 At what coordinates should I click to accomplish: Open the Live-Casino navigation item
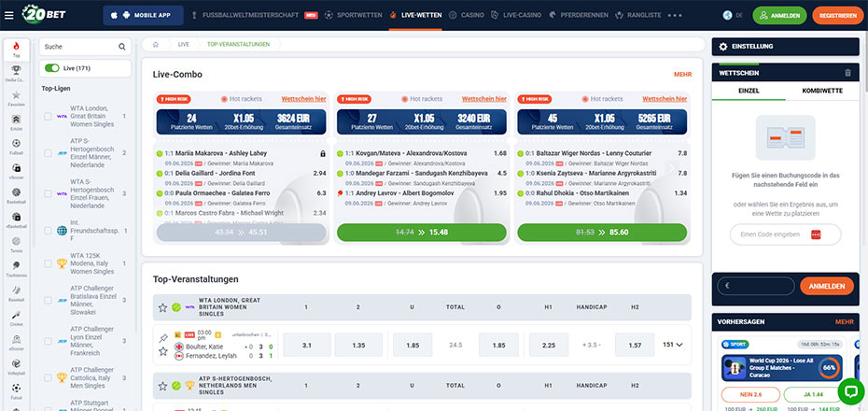pyautogui.click(x=516, y=15)
